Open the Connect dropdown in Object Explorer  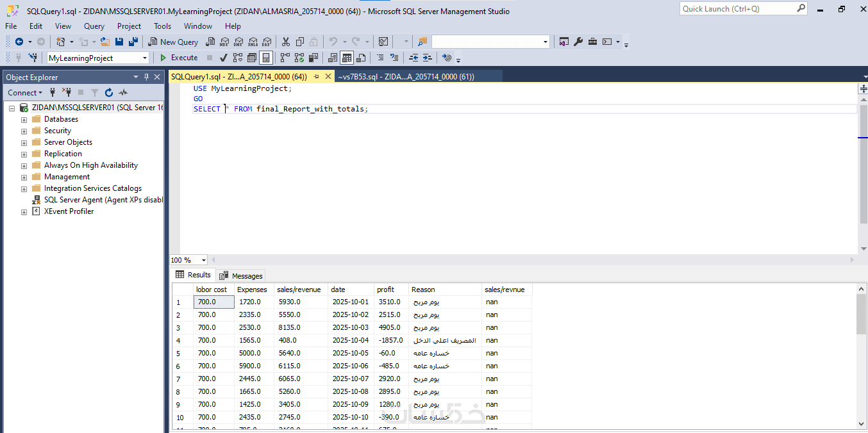coord(25,93)
